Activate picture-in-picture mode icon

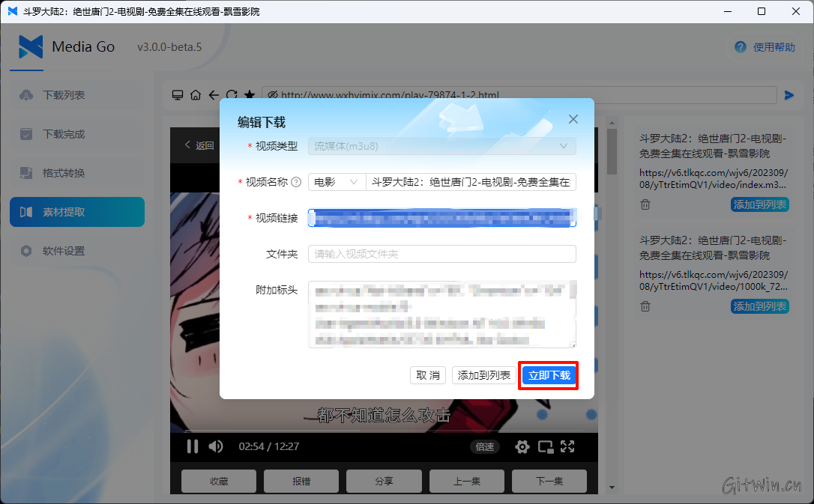[545, 446]
